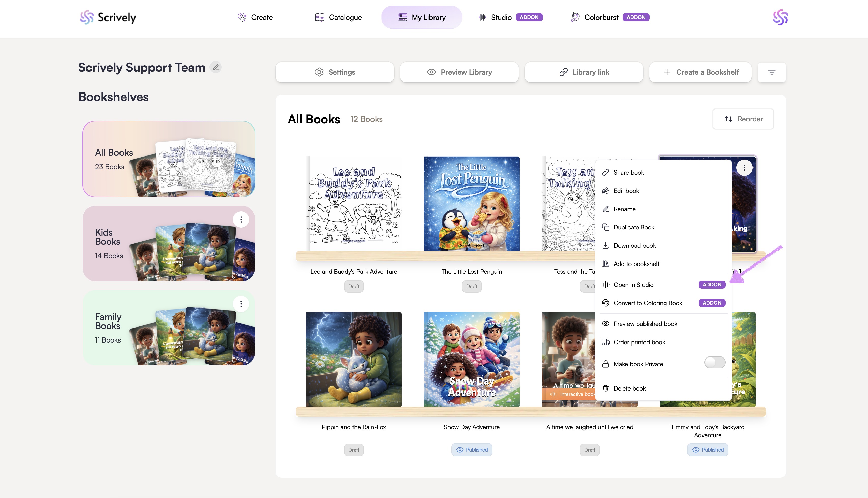Click the Order printed book truck icon
This screenshot has width=868, height=498.
pos(605,342)
